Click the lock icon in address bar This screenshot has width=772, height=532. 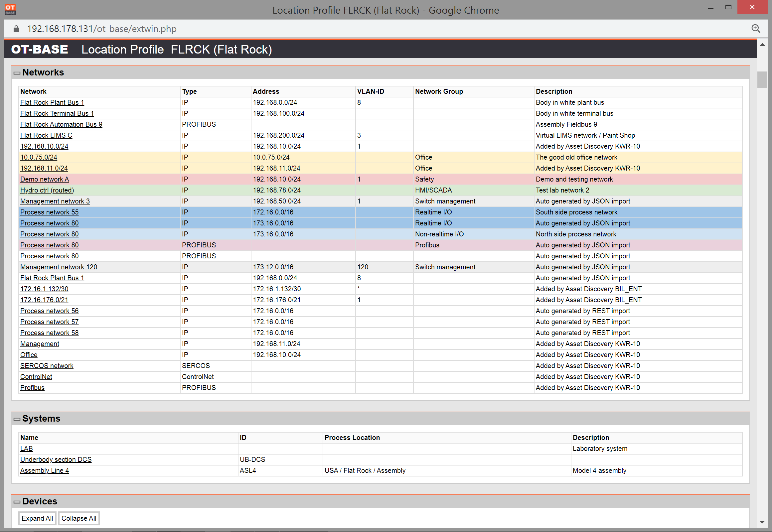click(x=16, y=29)
